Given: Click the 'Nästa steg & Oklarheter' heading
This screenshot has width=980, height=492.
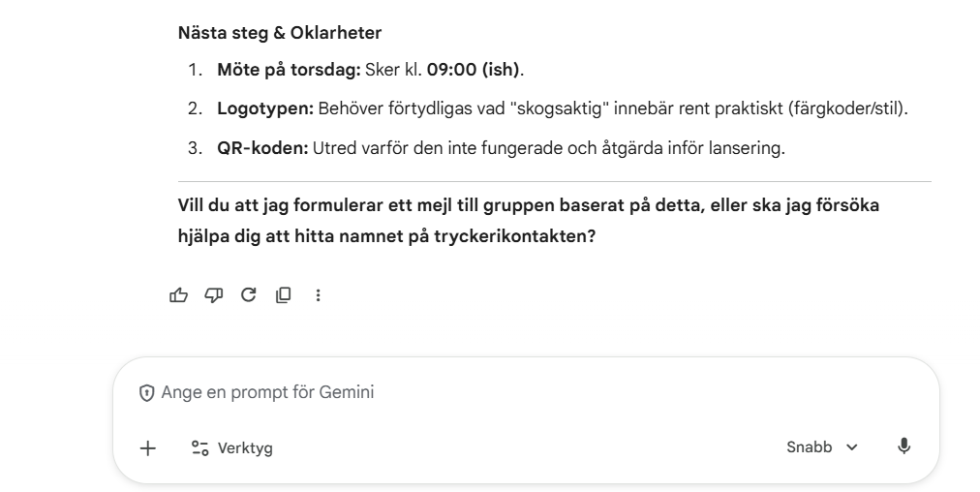Looking at the screenshot, I should tap(280, 32).
